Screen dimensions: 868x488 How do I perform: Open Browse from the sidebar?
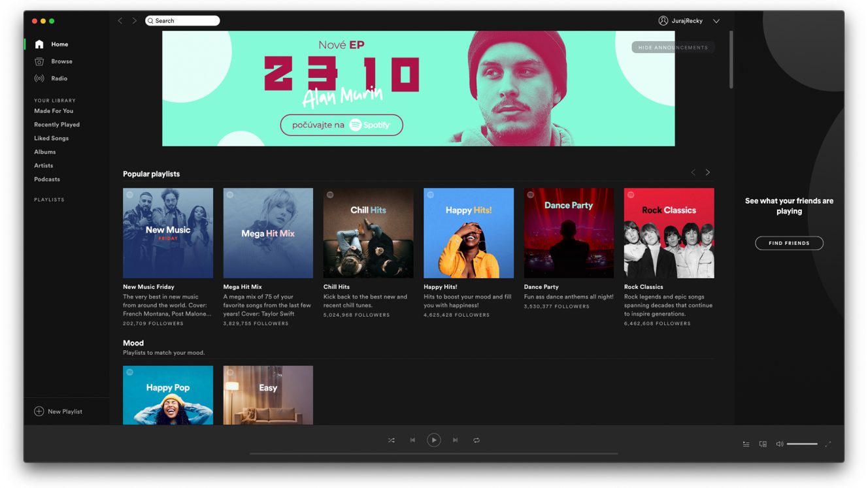click(x=61, y=61)
